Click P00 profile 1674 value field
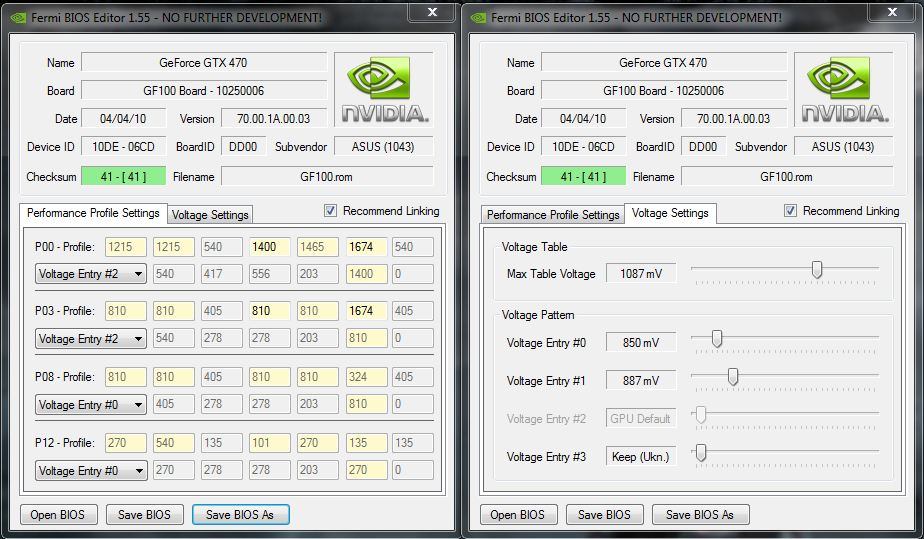 click(x=367, y=247)
